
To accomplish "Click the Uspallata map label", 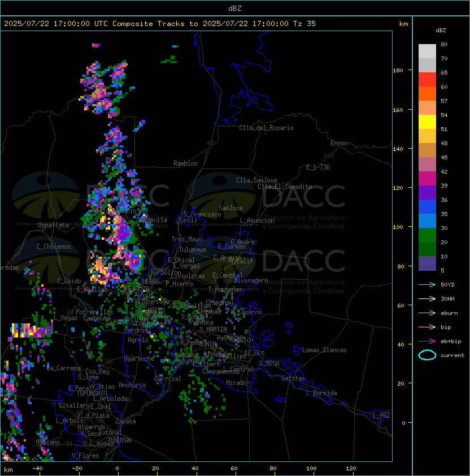I will coord(53,225).
